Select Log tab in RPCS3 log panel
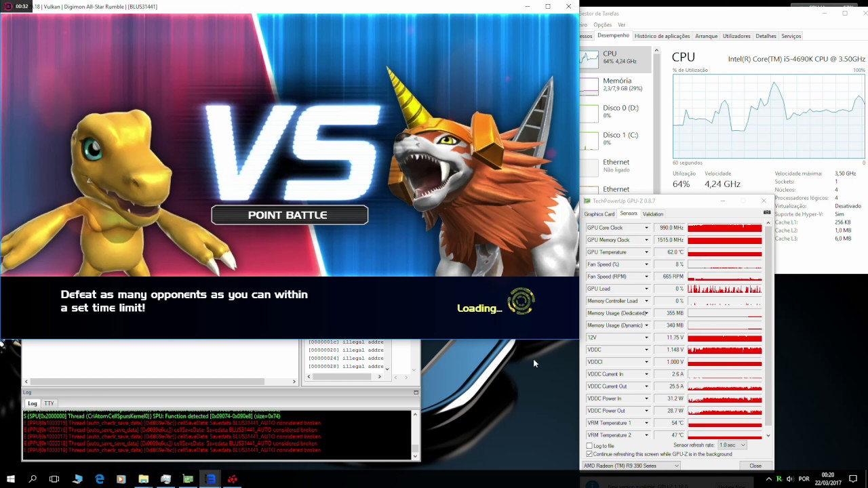Image resolution: width=868 pixels, height=488 pixels. point(32,403)
